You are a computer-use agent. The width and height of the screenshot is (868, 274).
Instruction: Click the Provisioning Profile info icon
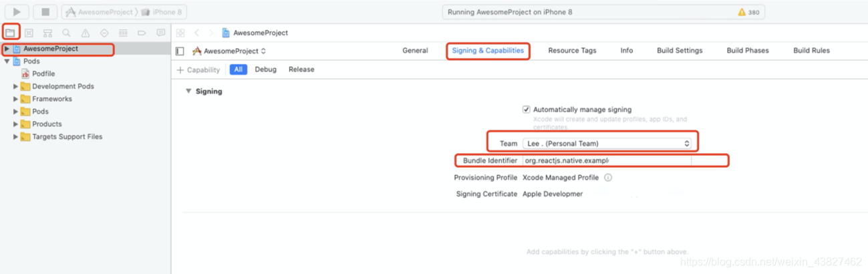click(608, 178)
